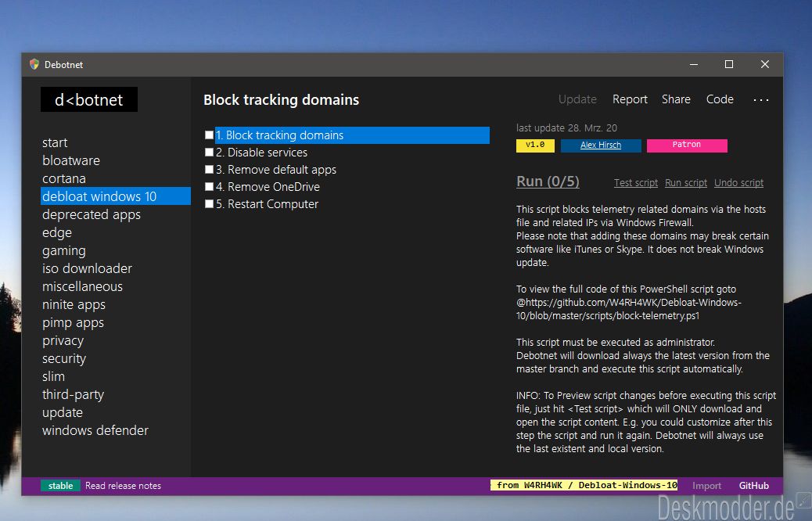Click the pink Patron badge
The width and height of the screenshot is (812, 521).
(687, 146)
